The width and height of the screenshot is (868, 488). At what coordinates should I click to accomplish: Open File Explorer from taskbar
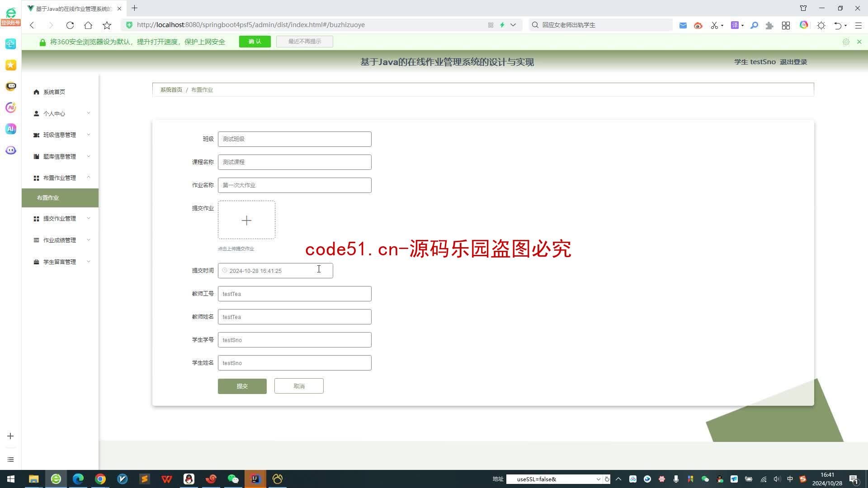pos(34,479)
